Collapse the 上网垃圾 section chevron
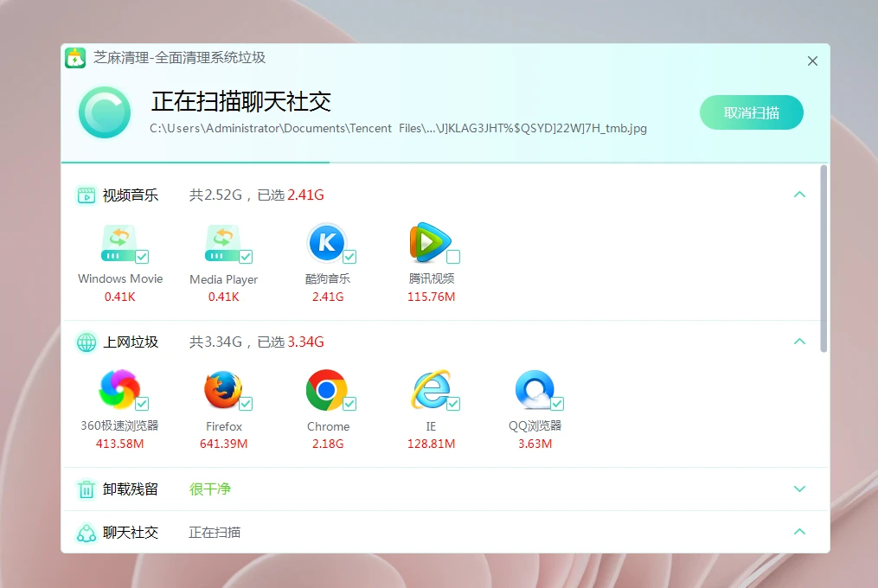 pyautogui.click(x=799, y=342)
